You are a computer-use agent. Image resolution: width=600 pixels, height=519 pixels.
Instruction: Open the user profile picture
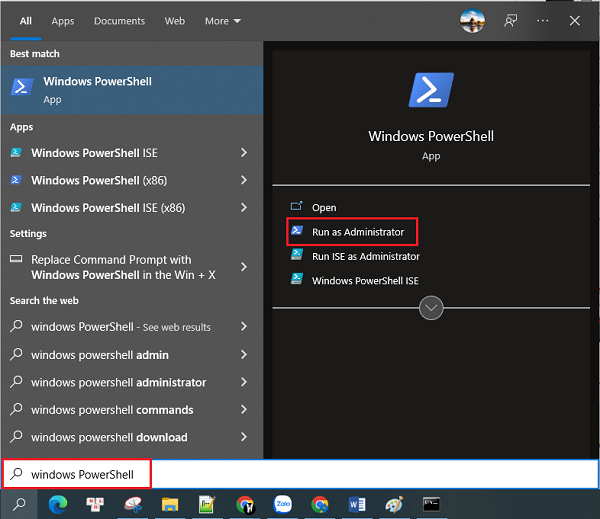471,20
